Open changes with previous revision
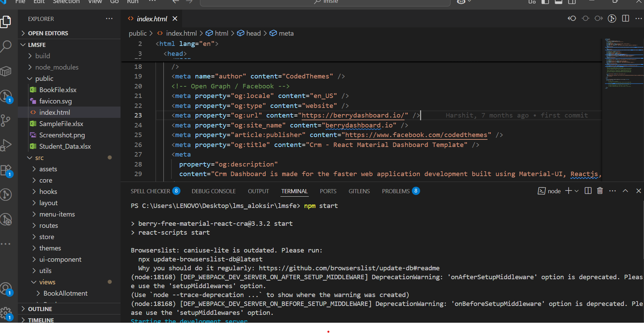Viewport: 644px width, 333px height. tap(572, 18)
